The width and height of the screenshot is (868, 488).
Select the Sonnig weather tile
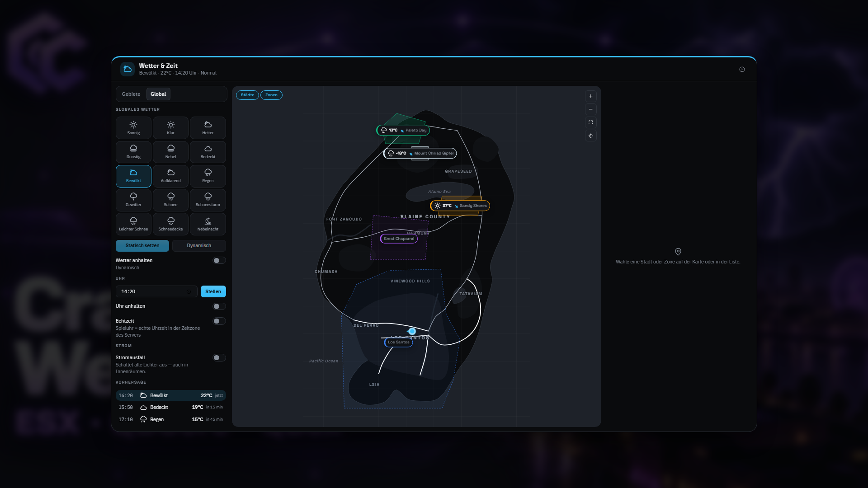133,128
